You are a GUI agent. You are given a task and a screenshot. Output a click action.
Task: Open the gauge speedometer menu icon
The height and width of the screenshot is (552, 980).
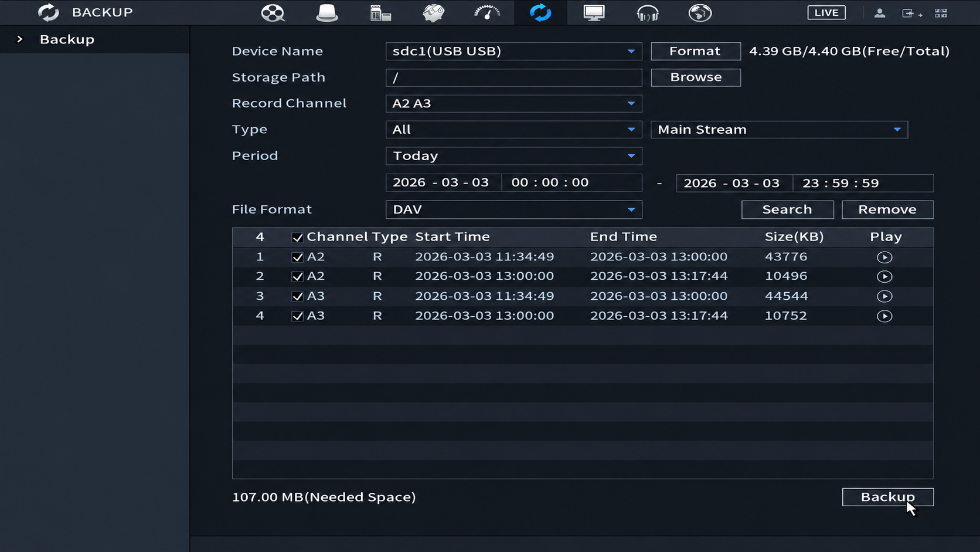click(487, 12)
